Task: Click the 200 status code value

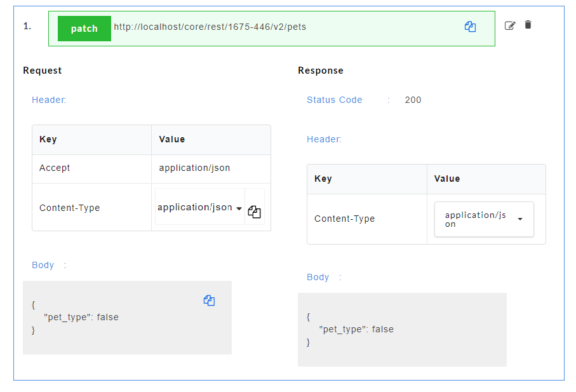Action: click(413, 100)
